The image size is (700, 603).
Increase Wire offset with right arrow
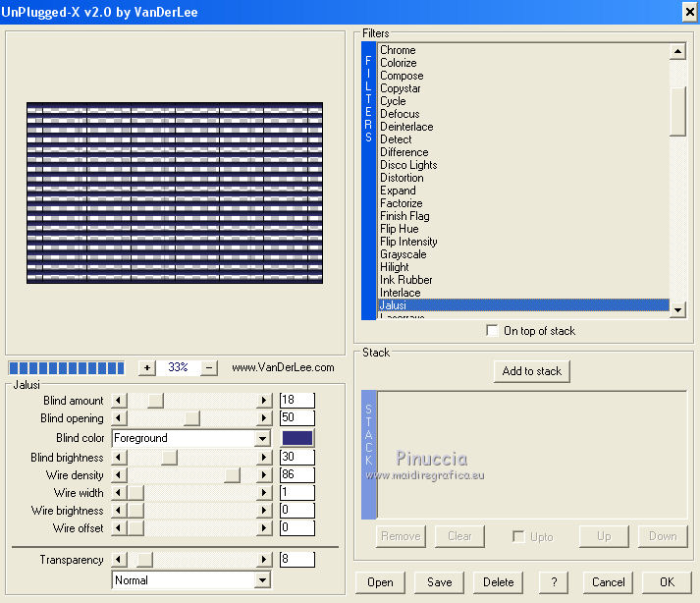(264, 528)
